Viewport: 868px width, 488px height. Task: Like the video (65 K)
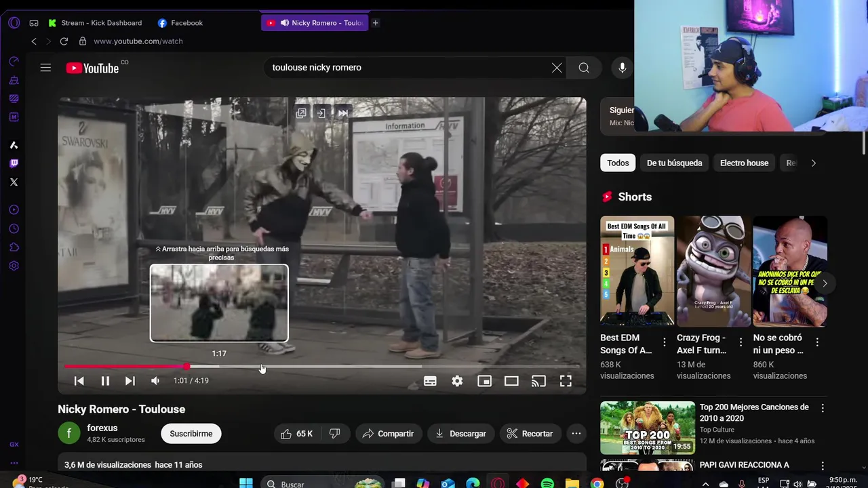click(296, 434)
